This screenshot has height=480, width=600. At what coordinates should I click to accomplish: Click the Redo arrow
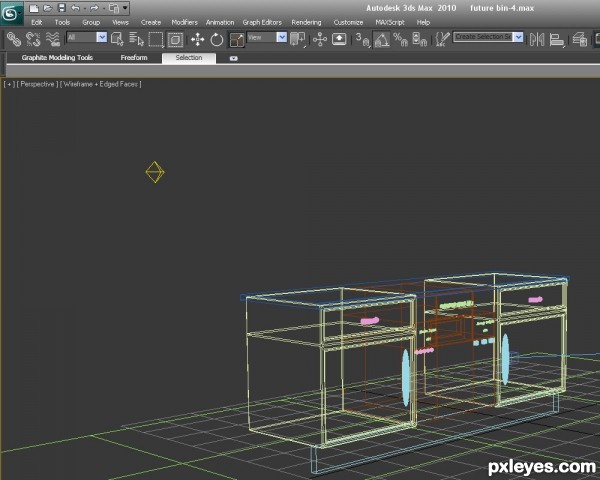pyautogui.click(x=94, y=8)
